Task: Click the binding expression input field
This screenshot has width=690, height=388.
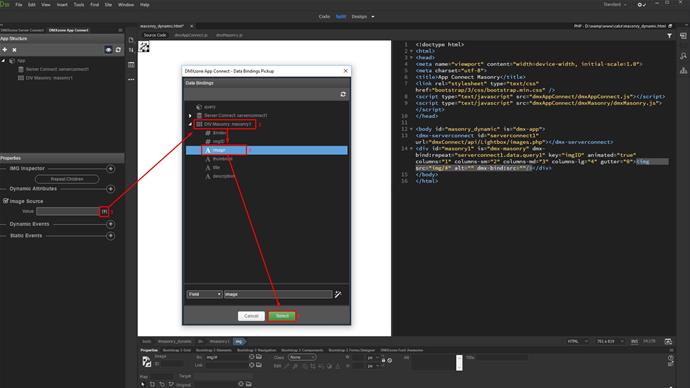Action: coord(278,294)
